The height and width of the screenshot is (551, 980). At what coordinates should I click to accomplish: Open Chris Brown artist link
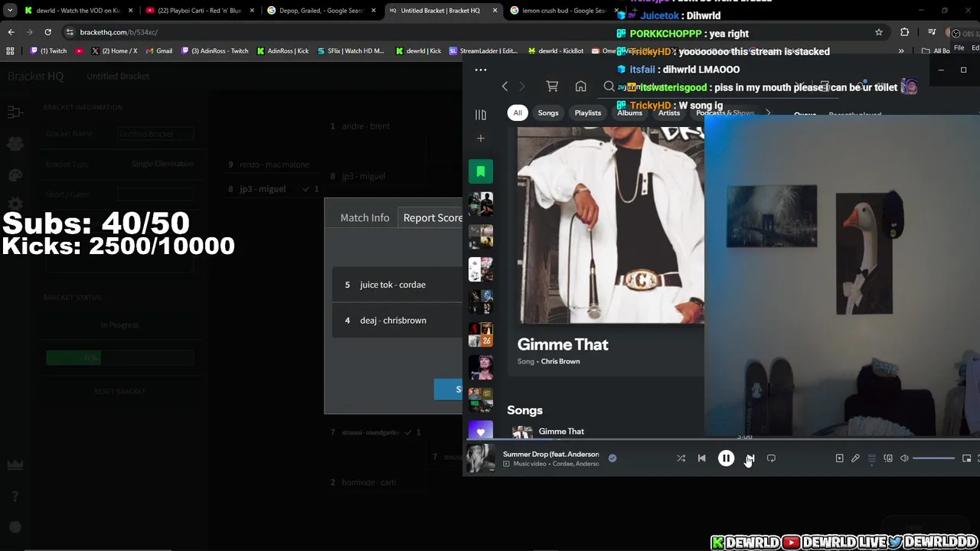point(560,361)
